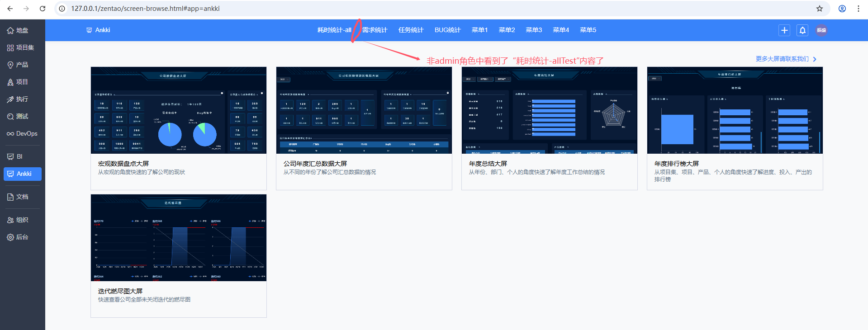
Task: Open 产品 in the sidebar
Action: pyautogui.click(x=22, y=65)
